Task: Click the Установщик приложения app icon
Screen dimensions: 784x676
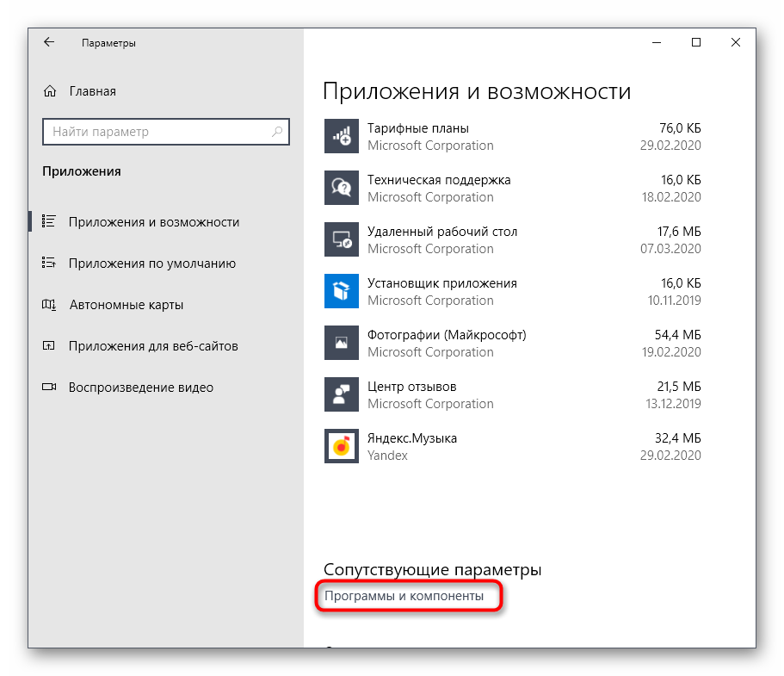Action: pyautogui.click(x=341, y=291)
